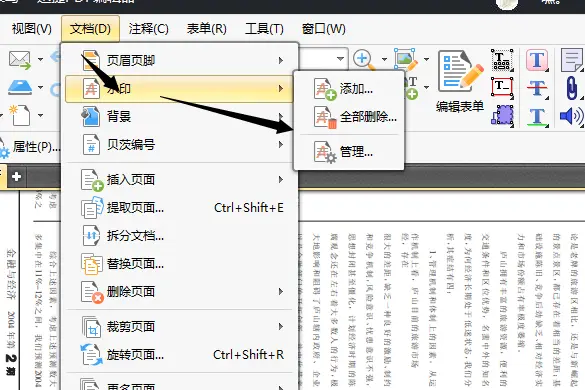Image resolution: width=585 pixels, height=390 pixels.
Task: Click 全部删除... in the watermark submenu
Action: 349,117
